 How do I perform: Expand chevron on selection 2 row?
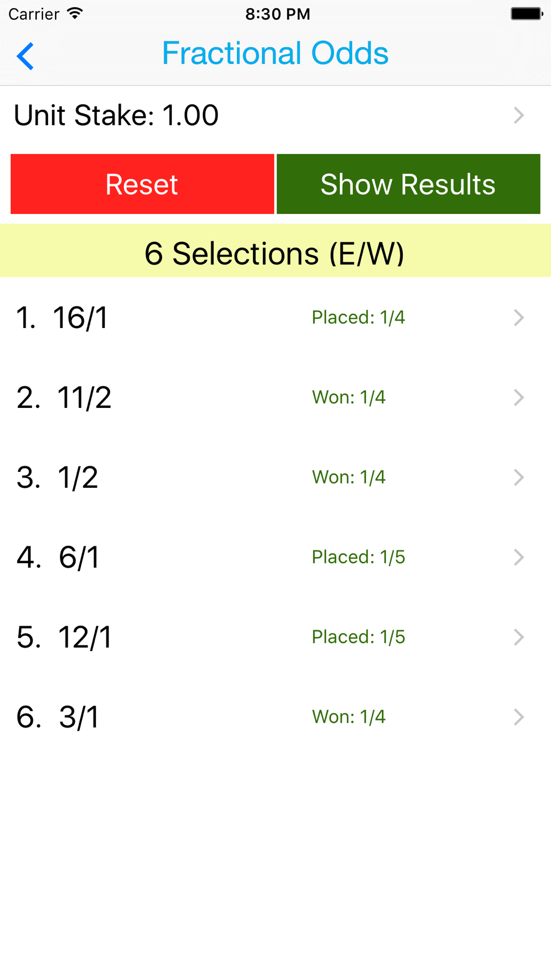tap(518, 397)
